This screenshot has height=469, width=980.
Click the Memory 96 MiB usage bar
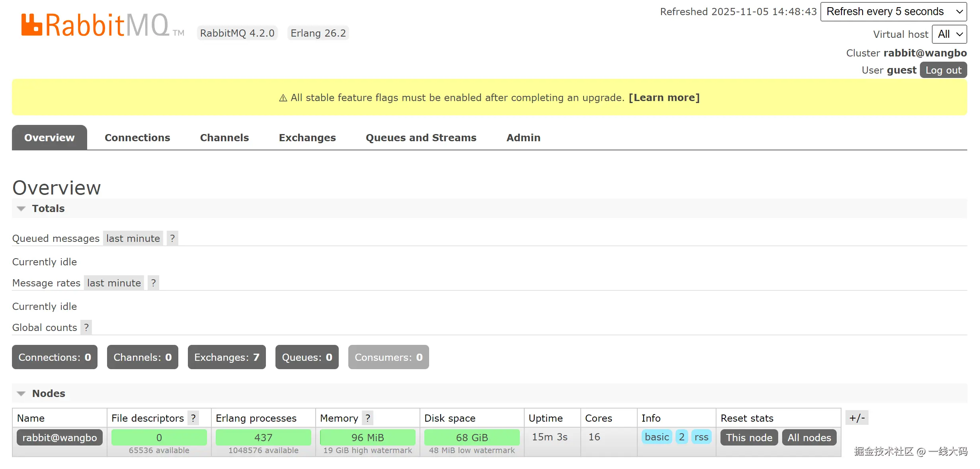[x=367, y=438]
